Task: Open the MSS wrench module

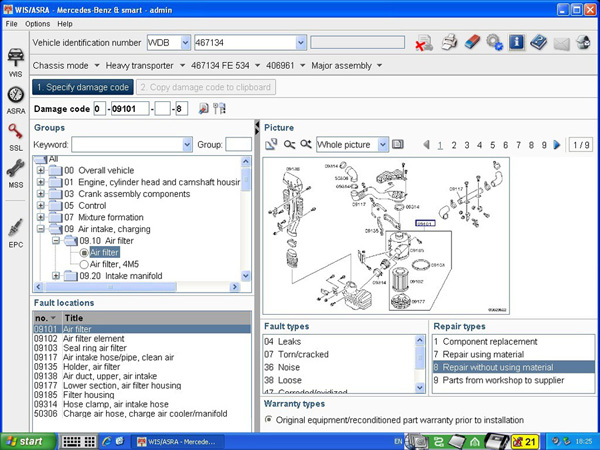Action: tap(15, 174)
